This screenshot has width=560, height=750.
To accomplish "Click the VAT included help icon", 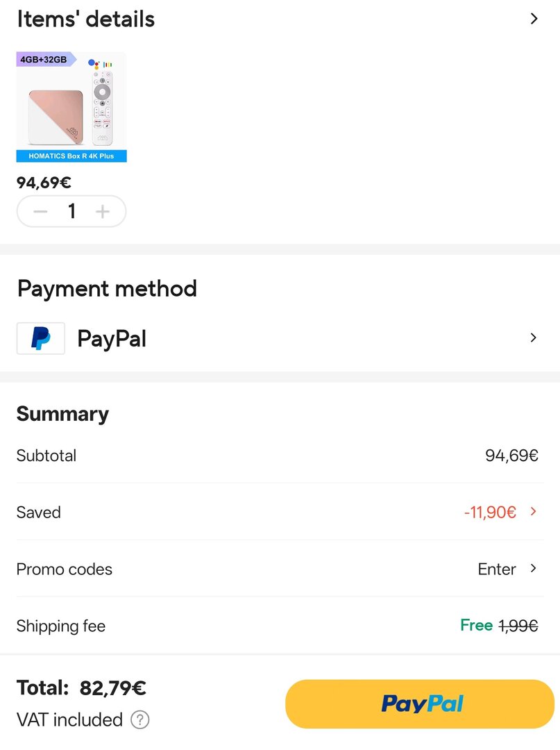I will click(x=140, y=720).
